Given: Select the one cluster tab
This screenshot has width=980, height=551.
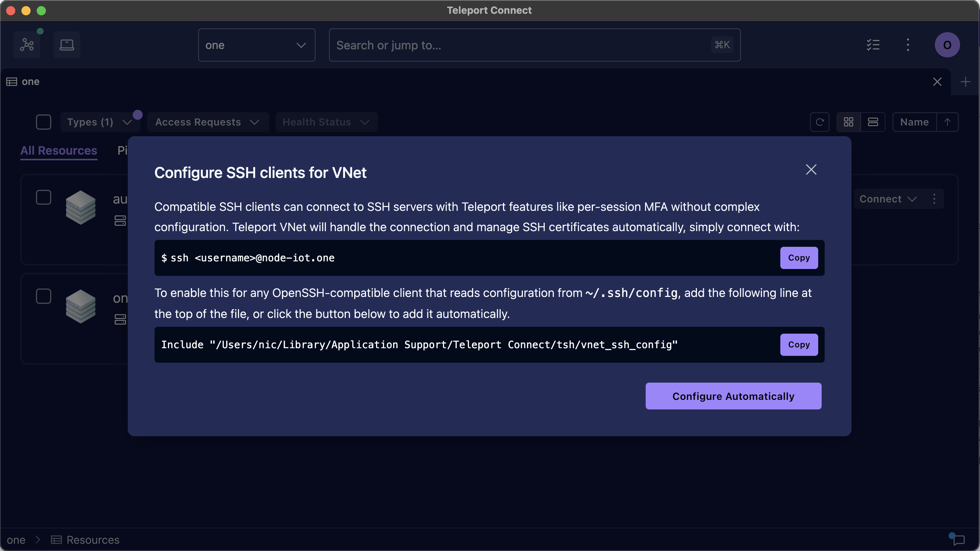Looking at the screenshot, I should (x=30, y=82).
